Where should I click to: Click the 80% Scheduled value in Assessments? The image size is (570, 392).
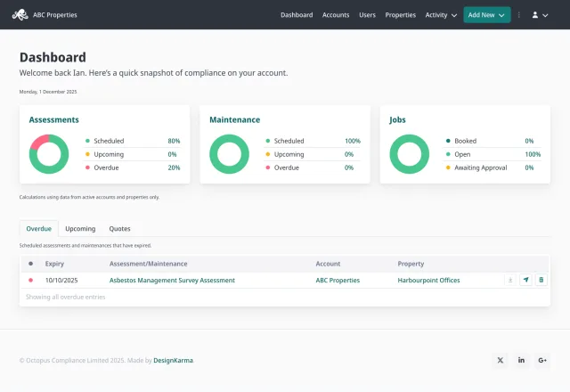coord(174,141)
